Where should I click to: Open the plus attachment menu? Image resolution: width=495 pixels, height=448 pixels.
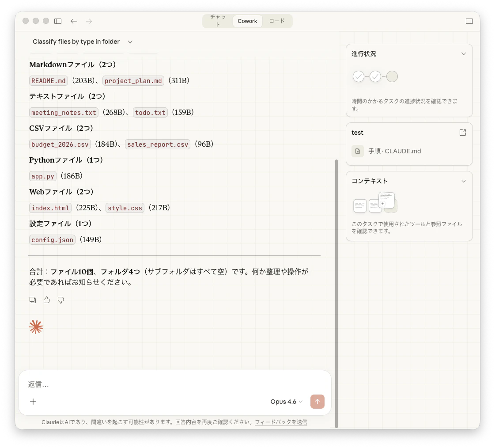33,402
